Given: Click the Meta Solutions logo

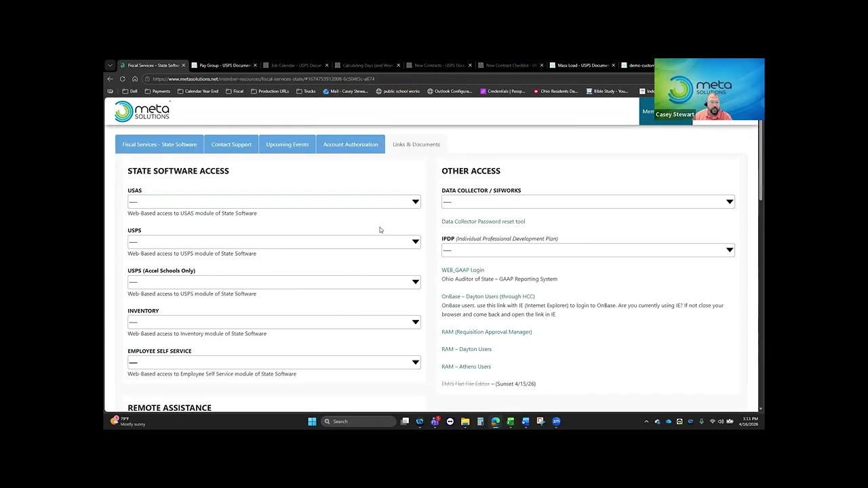Looking at the screenshot, I should coord(142,111).
